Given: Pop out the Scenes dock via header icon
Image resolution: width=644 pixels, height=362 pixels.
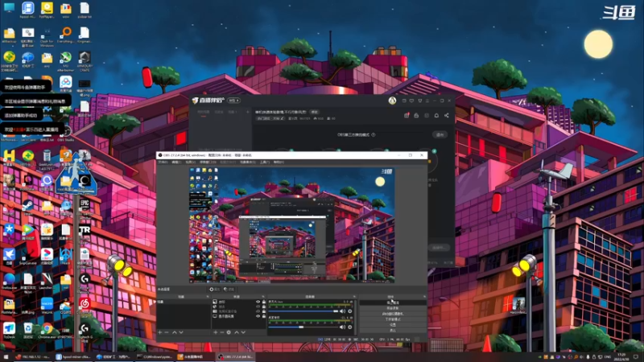Looking at the screenshot, I should [208, 296].
